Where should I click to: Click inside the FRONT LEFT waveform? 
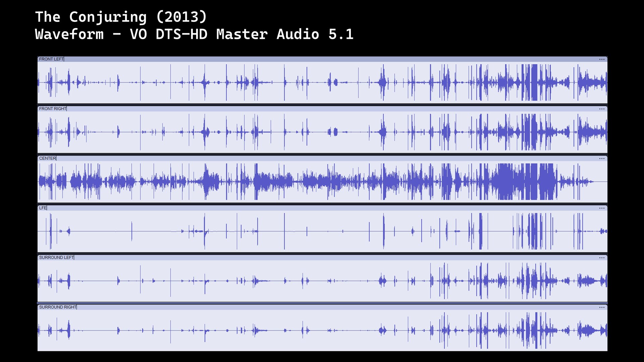(x=322, y=82)
